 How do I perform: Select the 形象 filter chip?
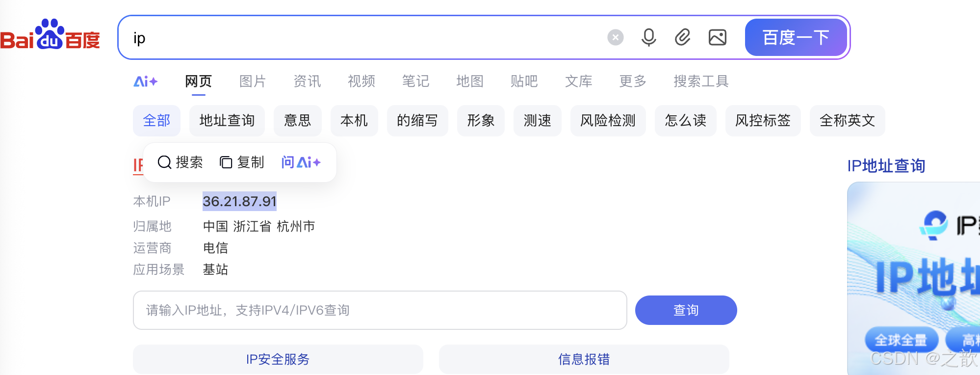pyautogui.click(x=481, y=121)
